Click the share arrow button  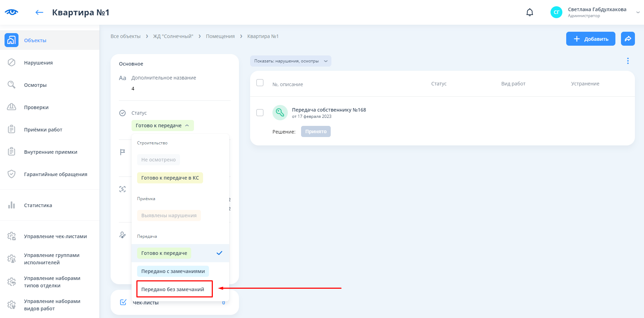[628, 39]
